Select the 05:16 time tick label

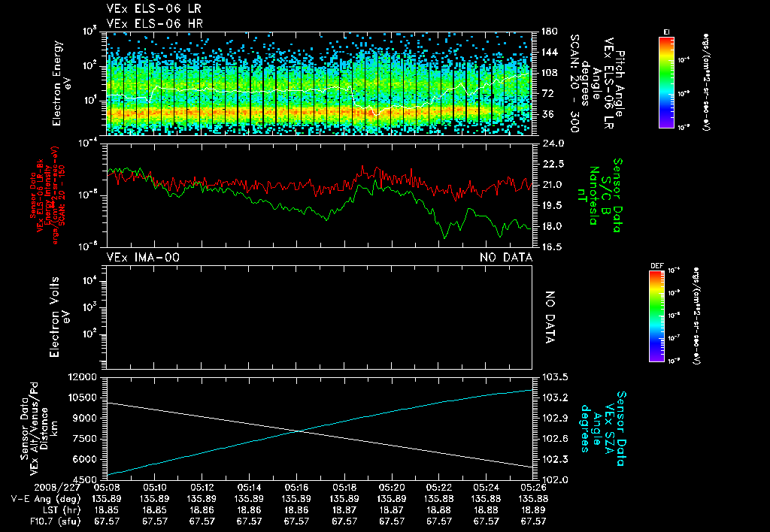click(296, 487)
